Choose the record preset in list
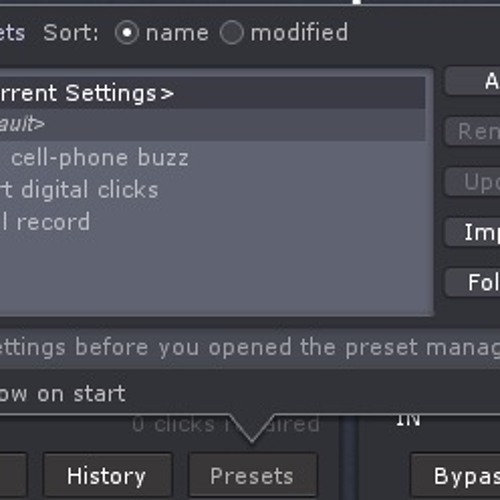 pyautogui.click(x=213, y=222)
